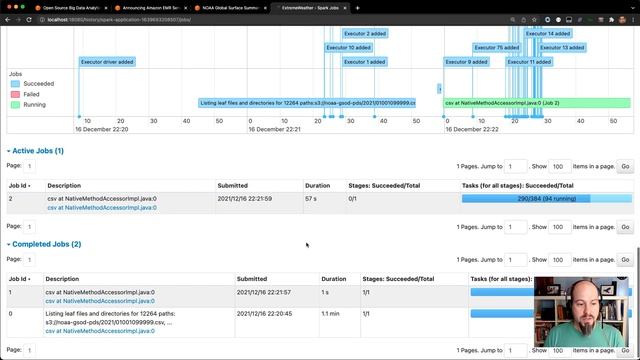Image resolution: width=640 pixels, height=360 pixels.
Task: Open the browser Extensions puzzle icon
Action: pos(611,20)
